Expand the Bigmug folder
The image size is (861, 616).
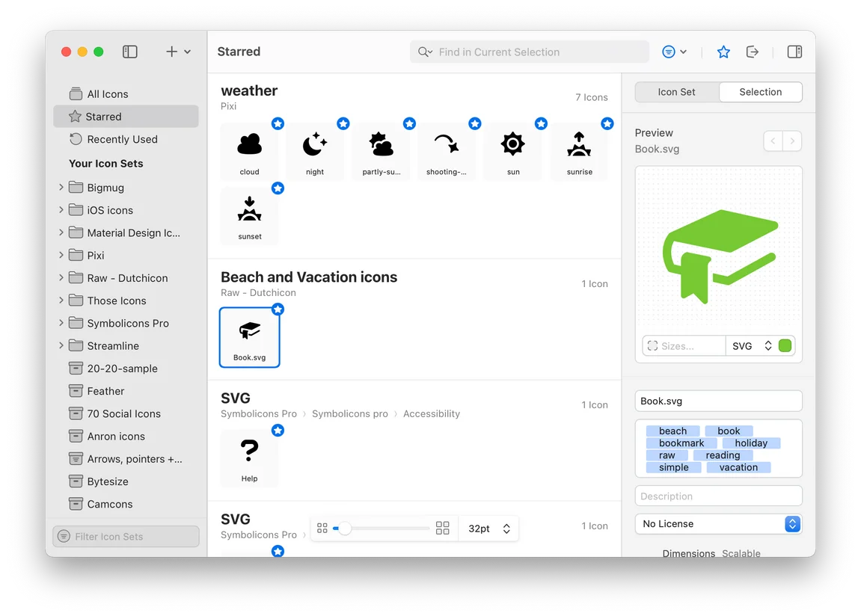pos(61,188)
